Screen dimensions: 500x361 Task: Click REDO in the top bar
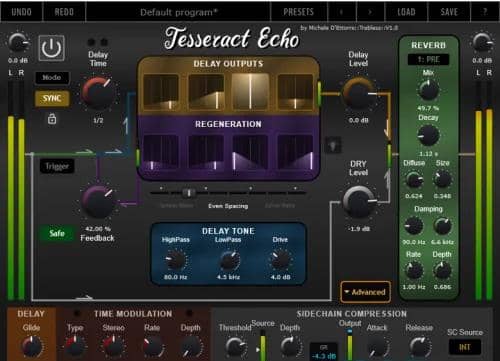(x=64, y=12)
